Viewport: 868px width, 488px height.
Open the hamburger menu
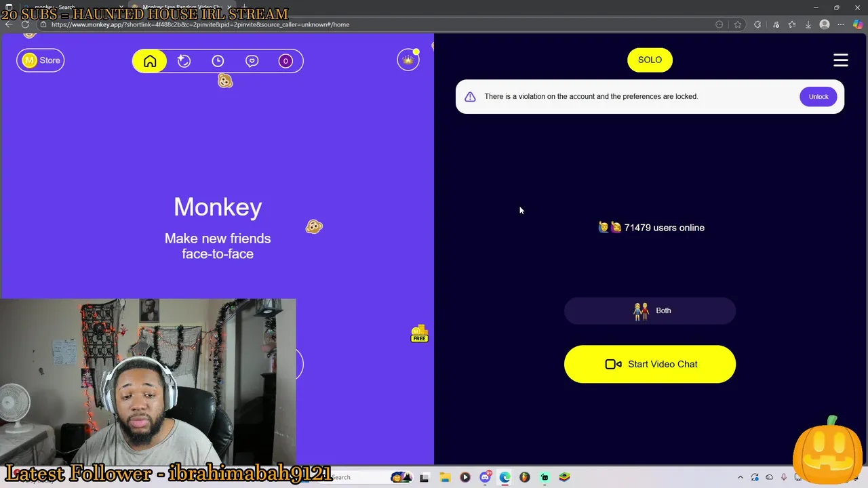click(x=841, y=60)
